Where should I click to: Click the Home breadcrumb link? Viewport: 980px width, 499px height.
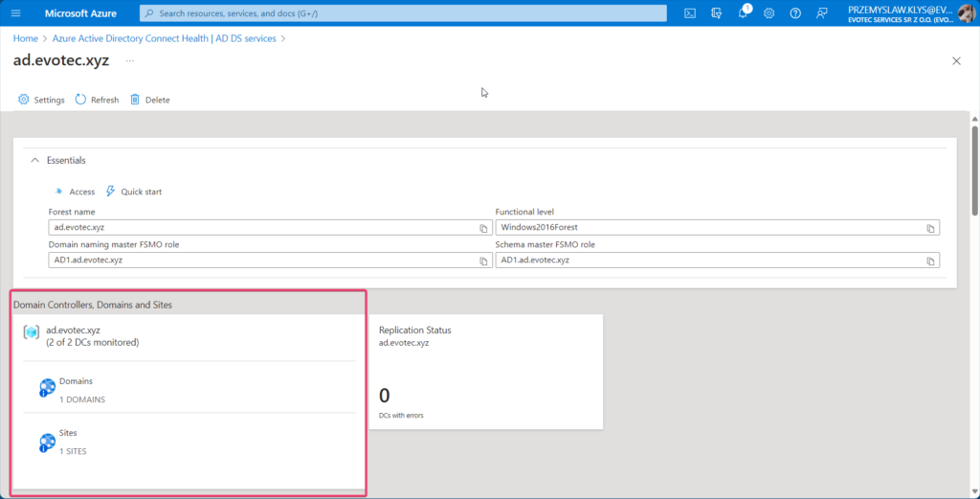pyautogui.click(x=25, y=38)
